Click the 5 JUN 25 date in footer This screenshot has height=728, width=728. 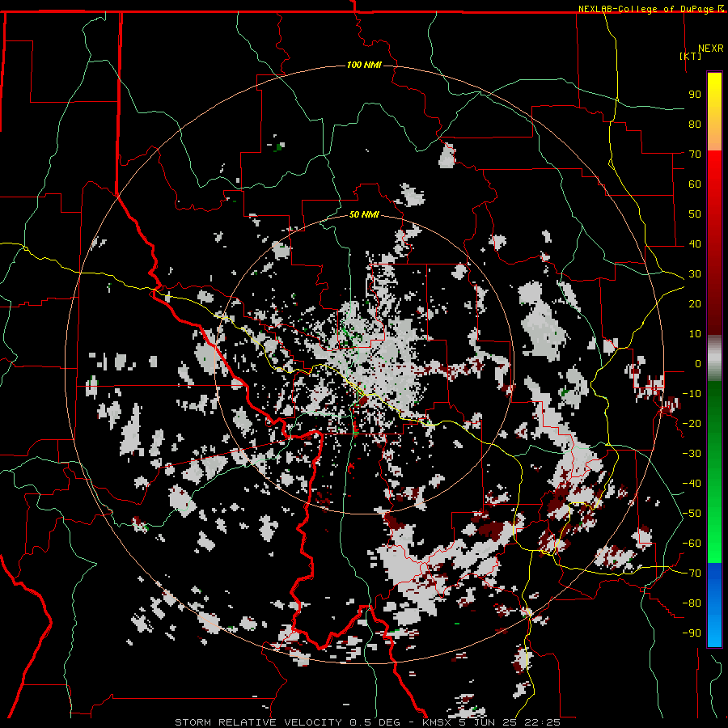(x=487, y=722)
